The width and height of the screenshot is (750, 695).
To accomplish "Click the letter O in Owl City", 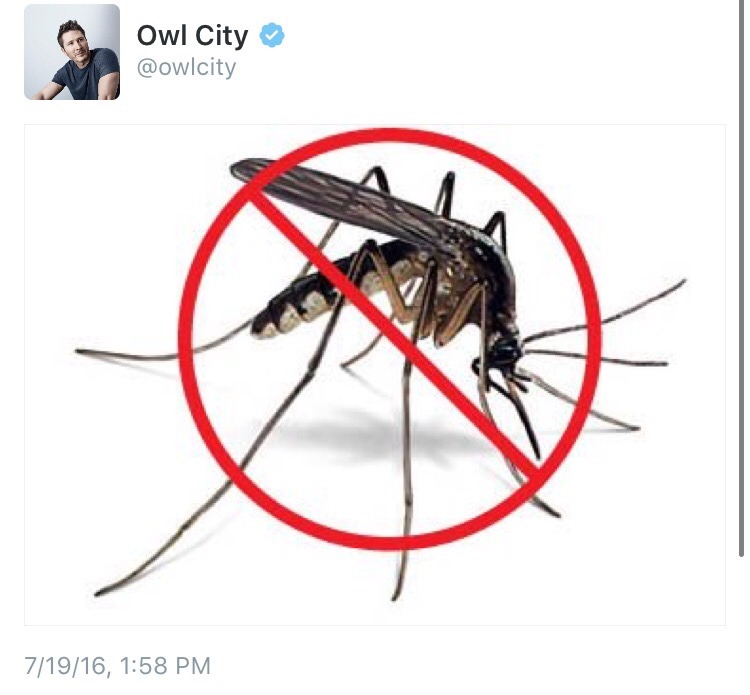I will tap(148, 35).
